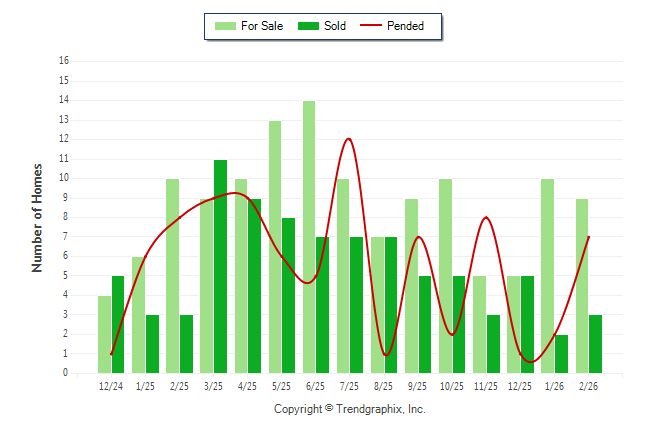
Task: Click the Pended line peak at 7/25
Action: pos(348,139)
